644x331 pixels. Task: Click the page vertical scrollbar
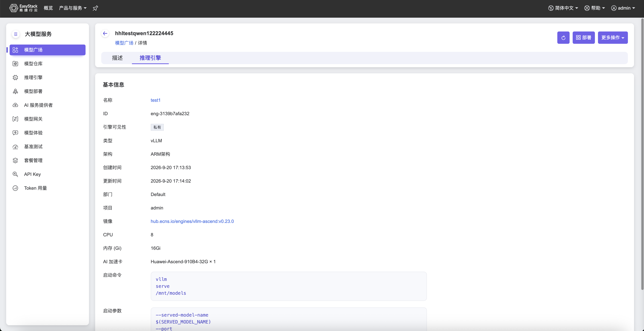[642, 154]
